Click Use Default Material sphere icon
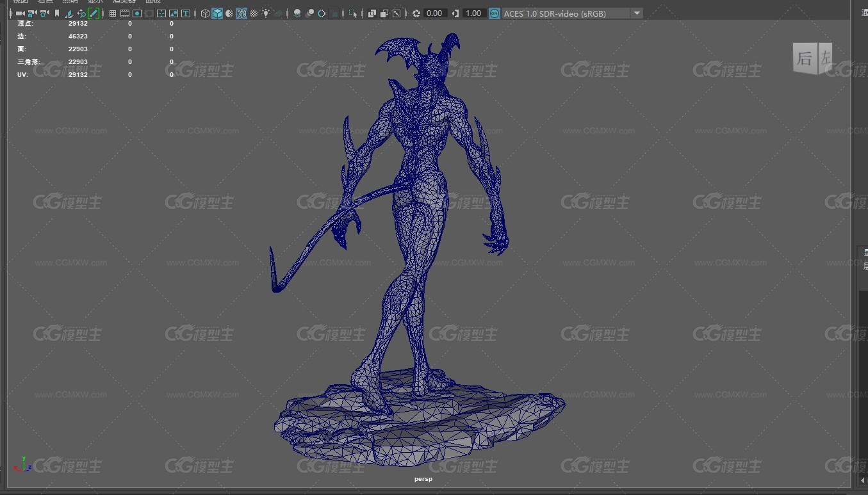Image resolution: width=868 pixels, height=495 pixels. pos(229,13)
